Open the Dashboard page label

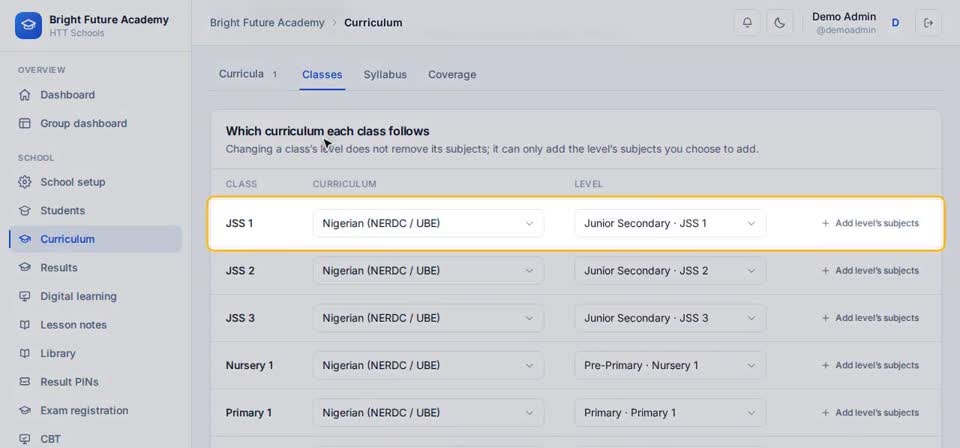point(67,95)
